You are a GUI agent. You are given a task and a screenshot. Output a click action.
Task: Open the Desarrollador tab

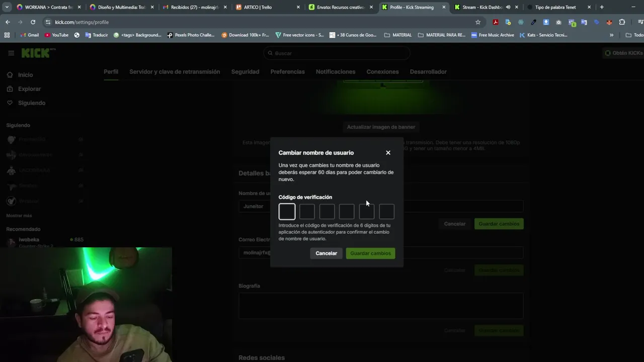point(428,72)
